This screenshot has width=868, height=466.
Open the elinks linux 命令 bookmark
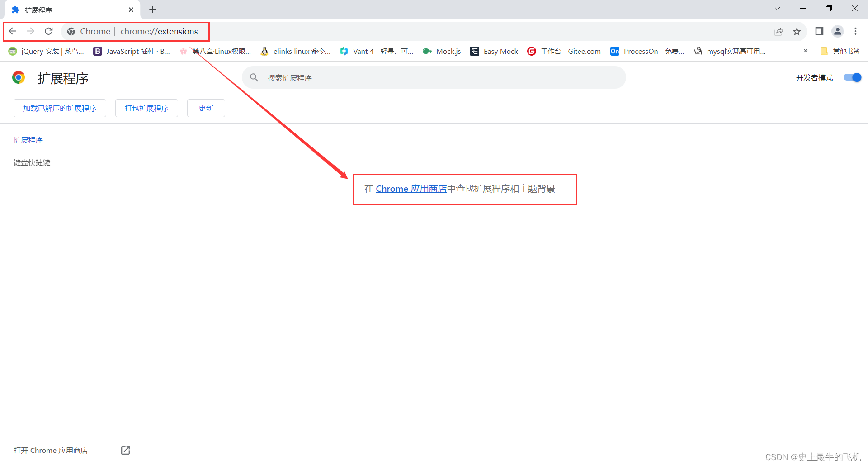pos(296,51)
